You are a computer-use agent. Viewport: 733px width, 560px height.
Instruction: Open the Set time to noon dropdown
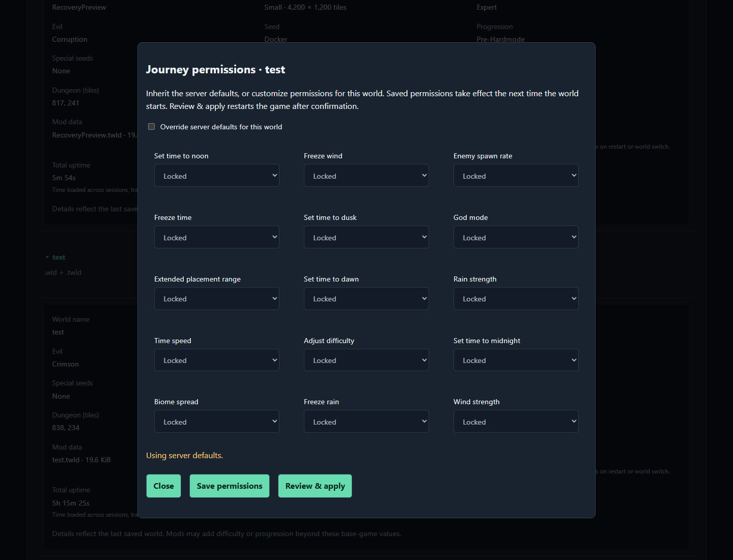[x=217, y=176]
